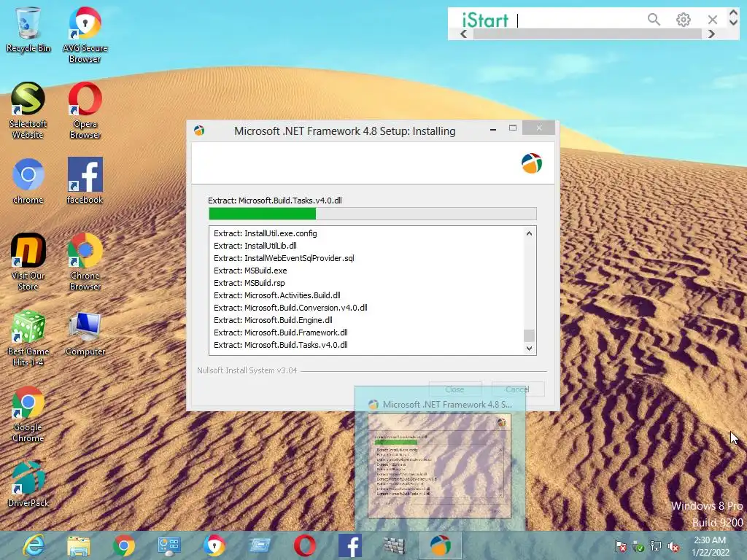Open the Control Panel taskbar icon
This screenshot has width=747, height=560.
[x=169, y=545]
